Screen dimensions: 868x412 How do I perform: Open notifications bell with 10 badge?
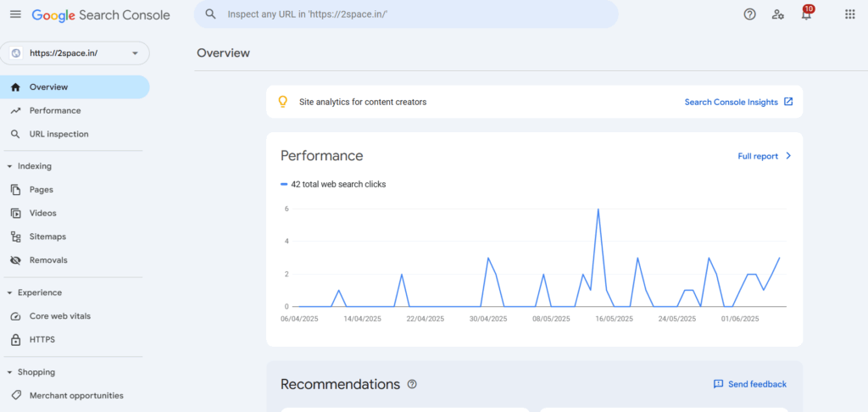click(807, 14)
